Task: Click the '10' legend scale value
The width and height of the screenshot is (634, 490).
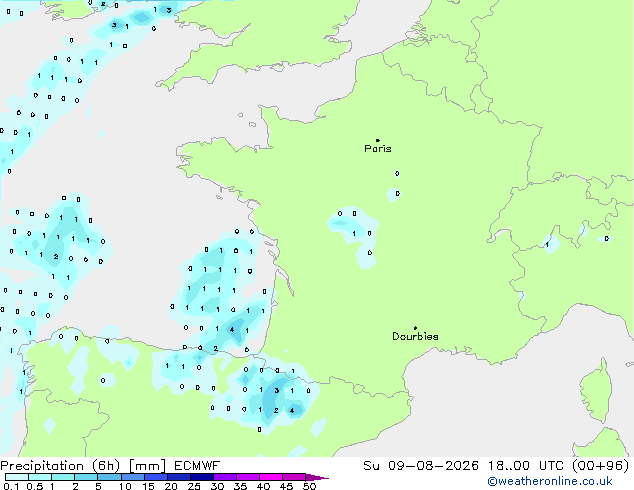Action: 125,486
